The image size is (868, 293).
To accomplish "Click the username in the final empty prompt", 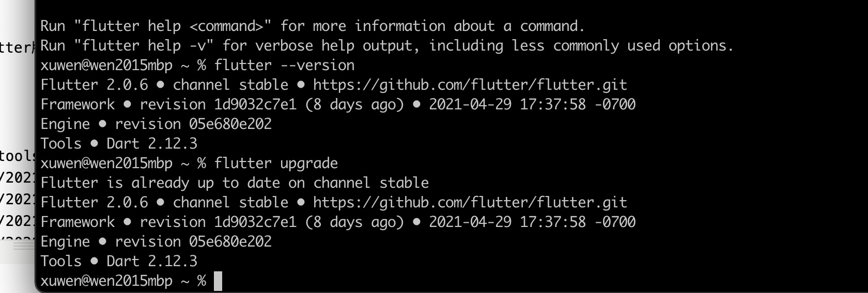I will (x=106, y=281).
